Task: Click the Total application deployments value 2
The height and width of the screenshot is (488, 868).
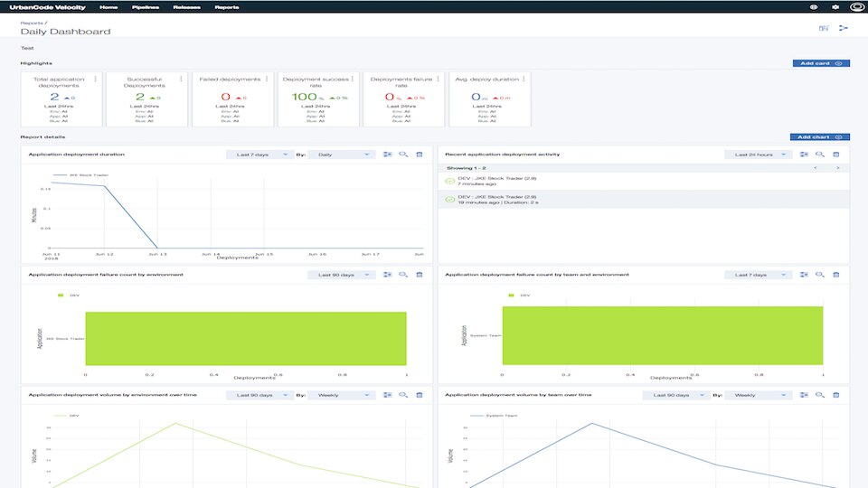Action: pyautogui.click(x=54, y=97)
